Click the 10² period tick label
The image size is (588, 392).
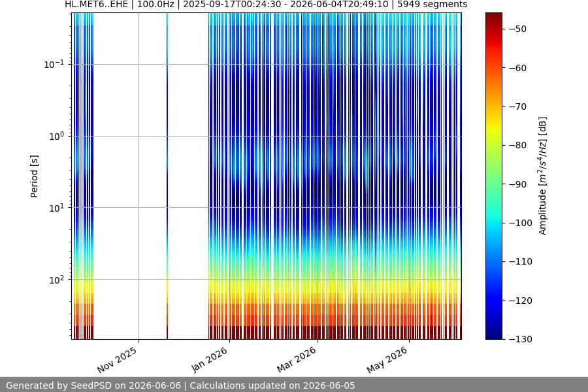click(x=57, y=280)
